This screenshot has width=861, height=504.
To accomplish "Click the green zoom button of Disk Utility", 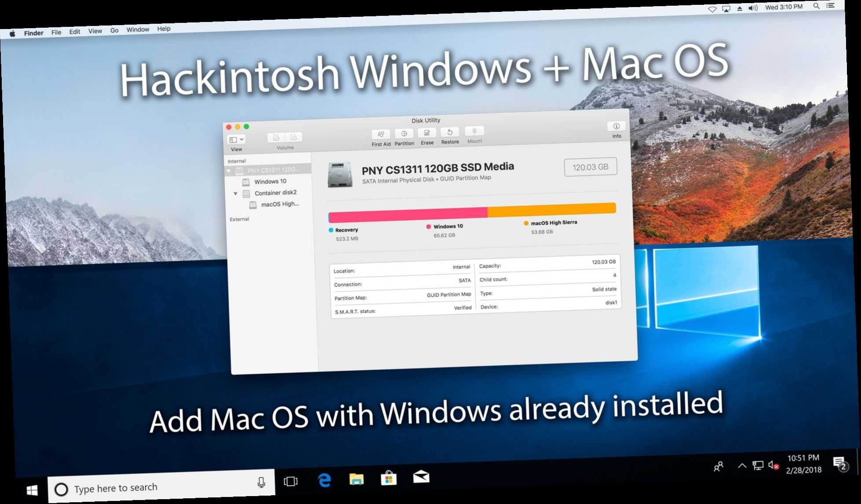I will click(246, 127).
